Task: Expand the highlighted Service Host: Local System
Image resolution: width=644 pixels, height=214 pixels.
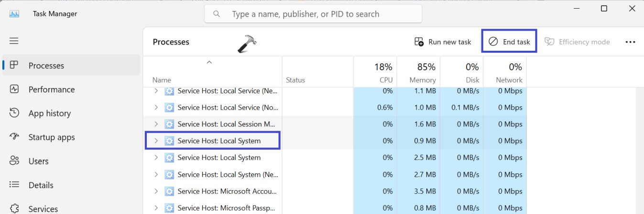Action: click(x=156, y=141)
